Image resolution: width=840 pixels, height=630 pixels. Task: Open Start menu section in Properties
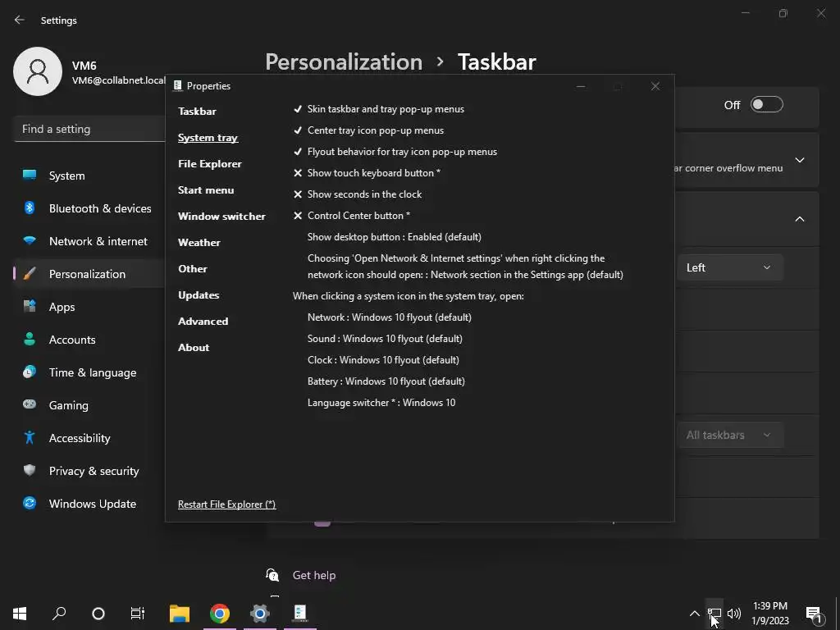[206, 190]
